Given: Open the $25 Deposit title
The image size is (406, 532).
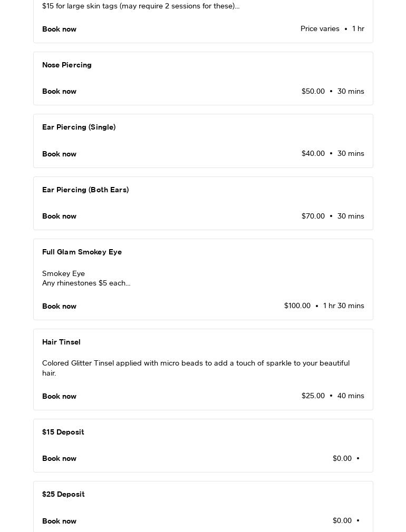Looking at the screenshot, I should coord(63,495).
